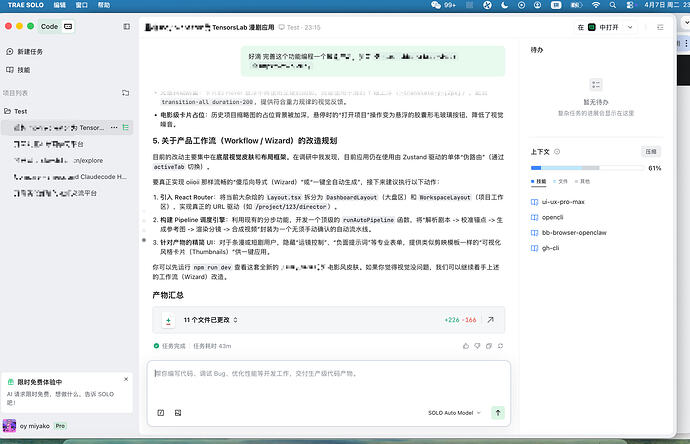
Task: Click the 新建任务 new task item
Action: click(x=25, y=51)
